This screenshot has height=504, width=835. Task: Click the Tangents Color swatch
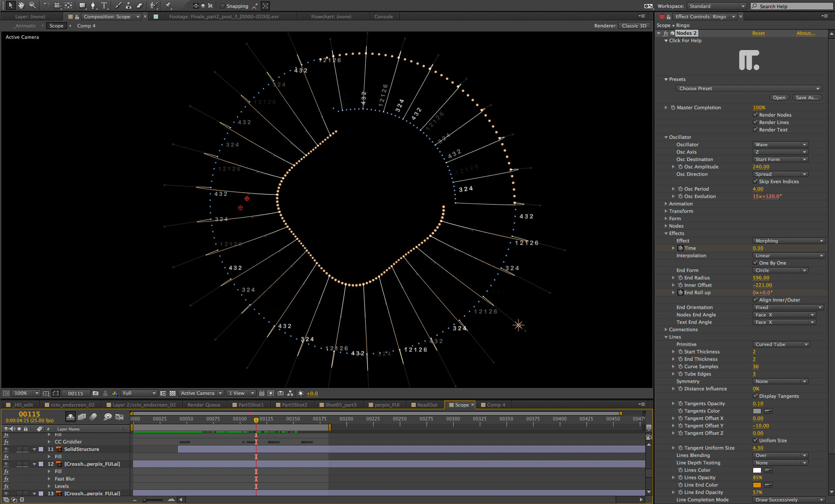click(757, 411)
